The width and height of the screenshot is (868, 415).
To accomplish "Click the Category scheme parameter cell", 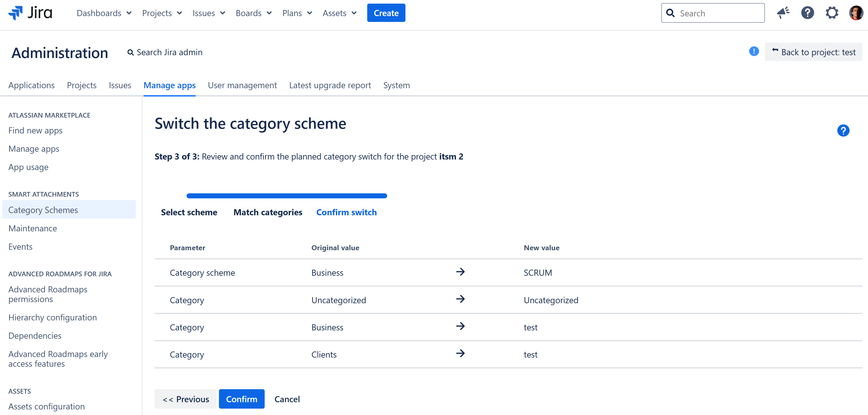I will tap(202, 273).
